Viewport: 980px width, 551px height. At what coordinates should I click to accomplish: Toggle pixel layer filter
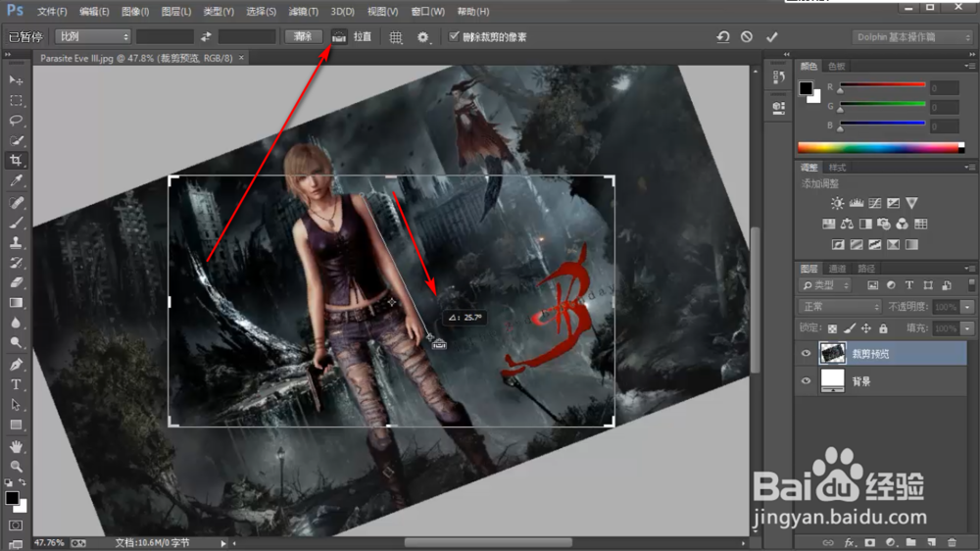click(872, 285)
